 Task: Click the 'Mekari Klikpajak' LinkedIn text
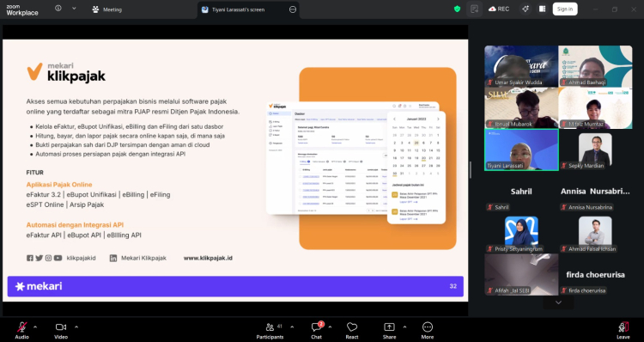[x=143, y=258]
